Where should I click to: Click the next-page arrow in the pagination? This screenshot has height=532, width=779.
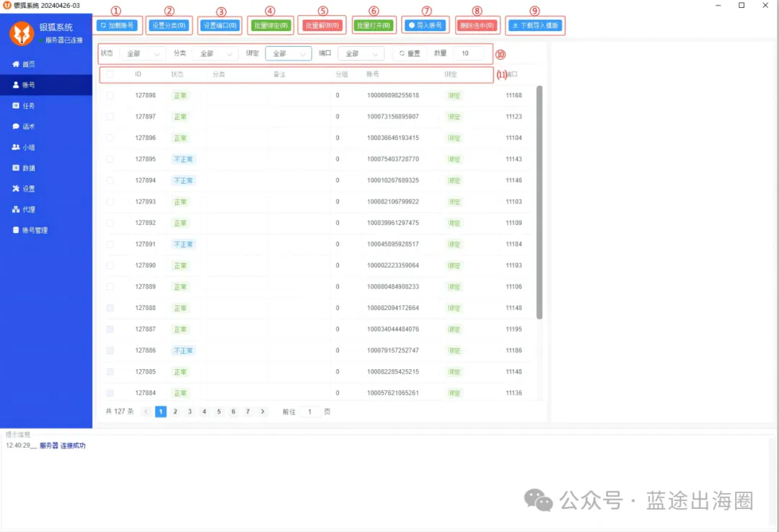click(x=263, y=412)
